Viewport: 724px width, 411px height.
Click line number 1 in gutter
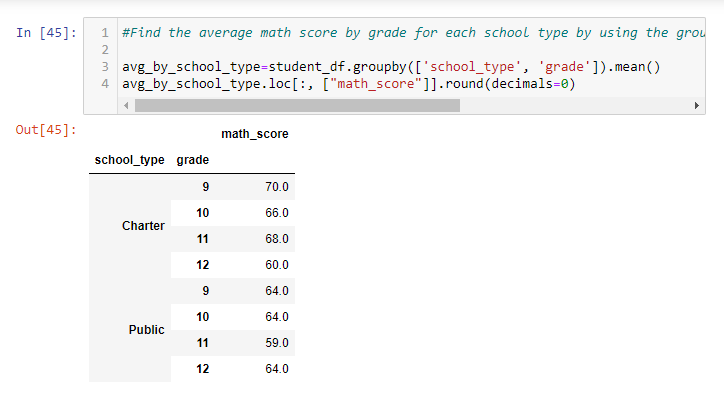click(105, 33)
